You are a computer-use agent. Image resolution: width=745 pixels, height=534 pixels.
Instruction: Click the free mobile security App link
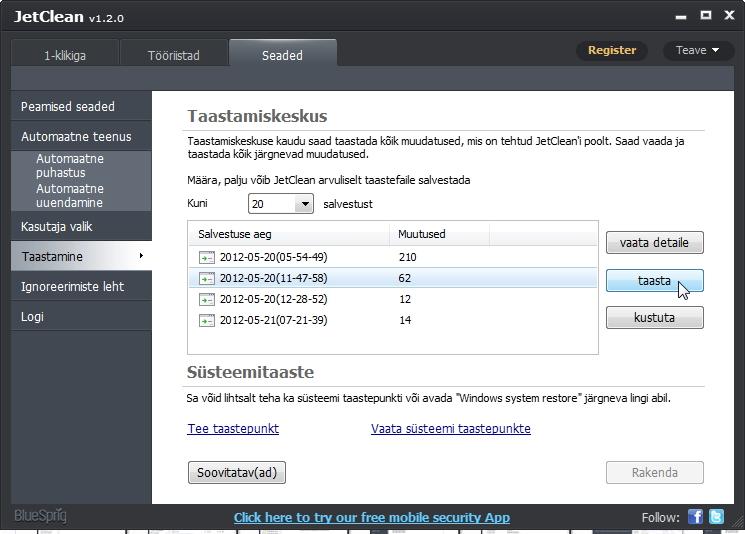(x=371, y=518)
